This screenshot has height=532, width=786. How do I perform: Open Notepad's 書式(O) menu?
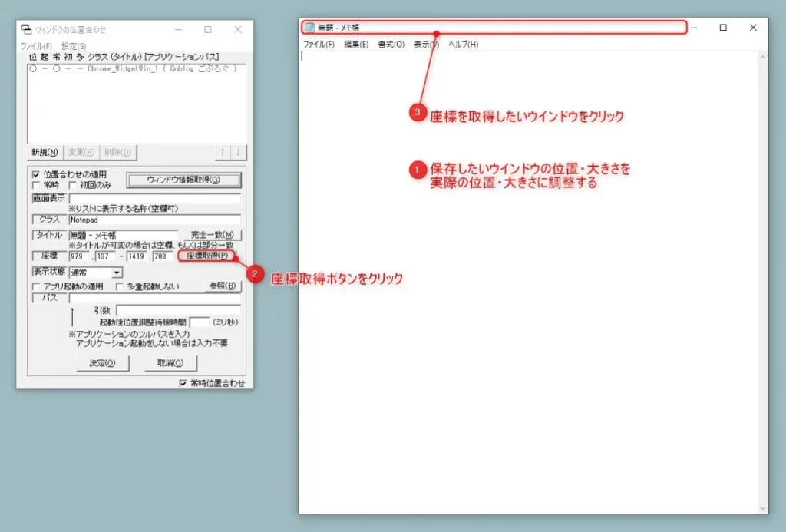pos(390,45)
